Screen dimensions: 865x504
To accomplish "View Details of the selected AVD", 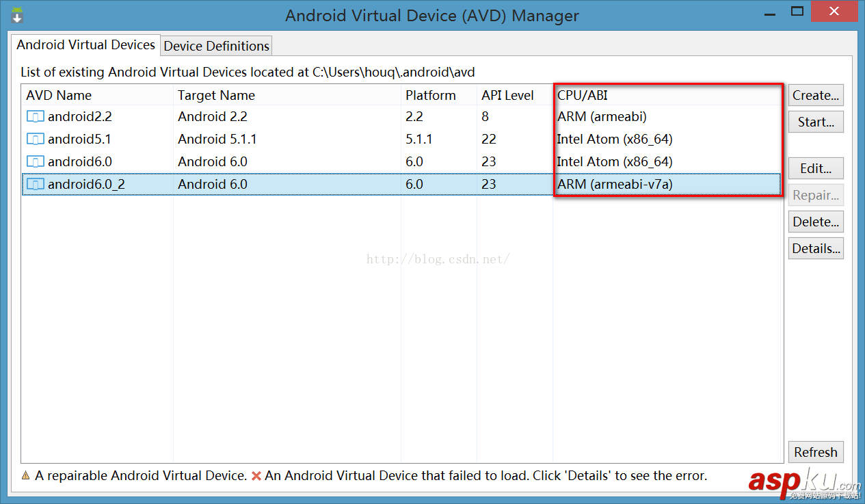I will 815,248.
